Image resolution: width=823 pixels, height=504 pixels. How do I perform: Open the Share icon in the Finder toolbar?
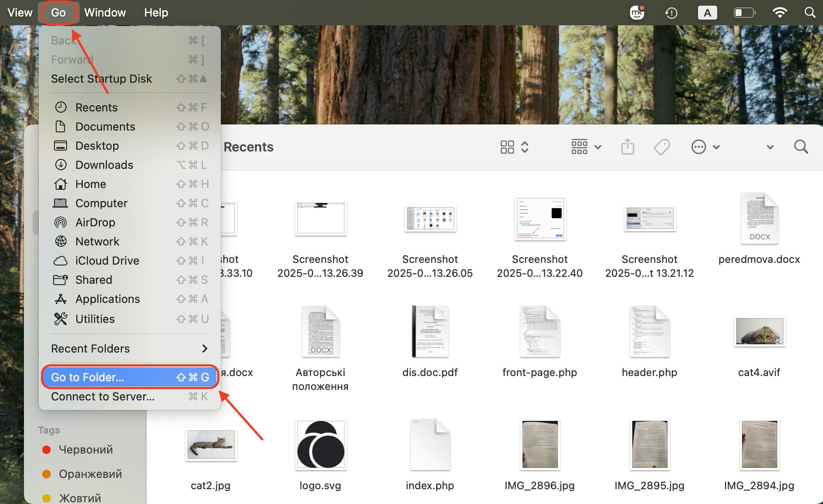click(x=627, y=147)
